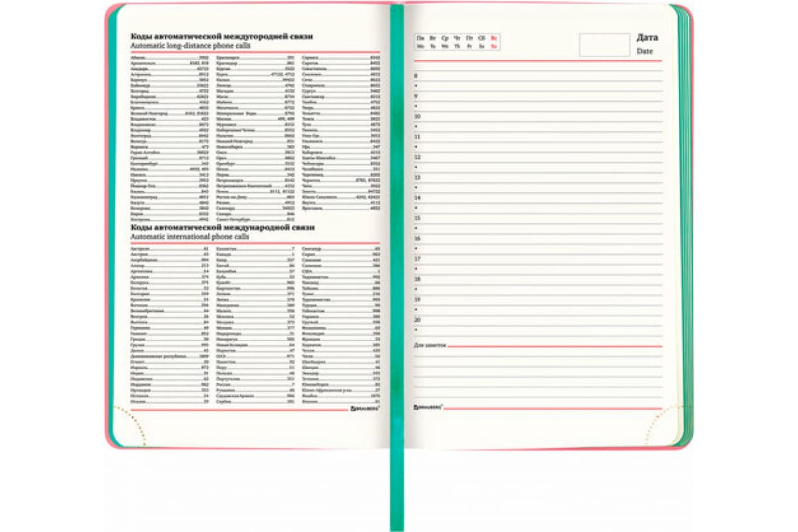Image resolution: width=798 pixels, height=532 pixels.
Task: Select the 'Новая Зеландия' country code row
Action: [x=255, y=344]
